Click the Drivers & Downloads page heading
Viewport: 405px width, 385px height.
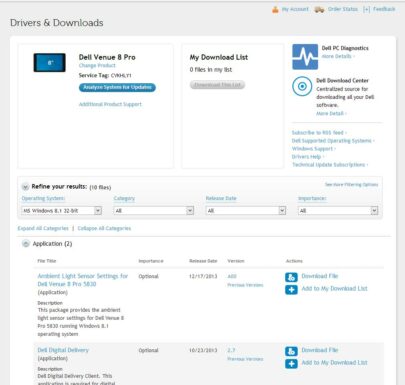(57, 23)
